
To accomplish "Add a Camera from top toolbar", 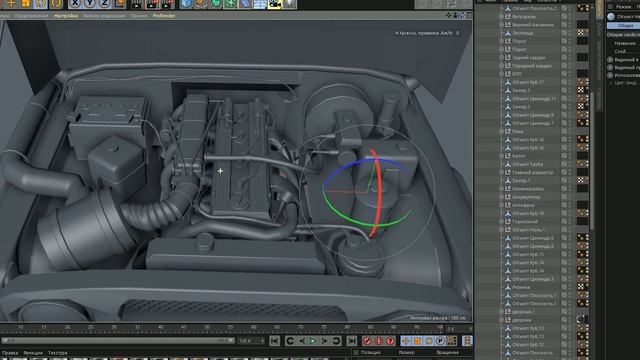I will 275,4.
